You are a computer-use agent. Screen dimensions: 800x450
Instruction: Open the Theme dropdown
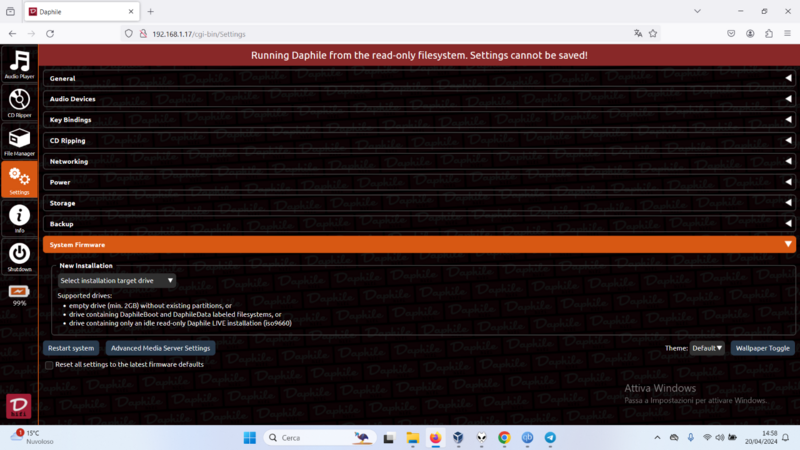click(x=707, y=348)
